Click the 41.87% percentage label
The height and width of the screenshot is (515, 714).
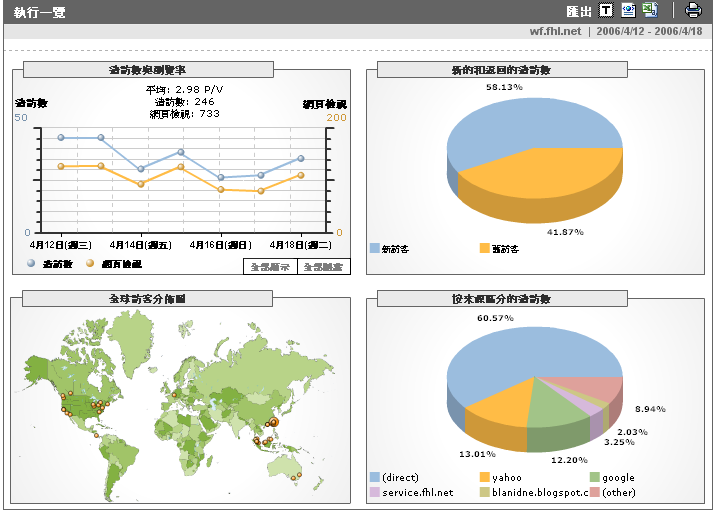click(x=565, y=232)
